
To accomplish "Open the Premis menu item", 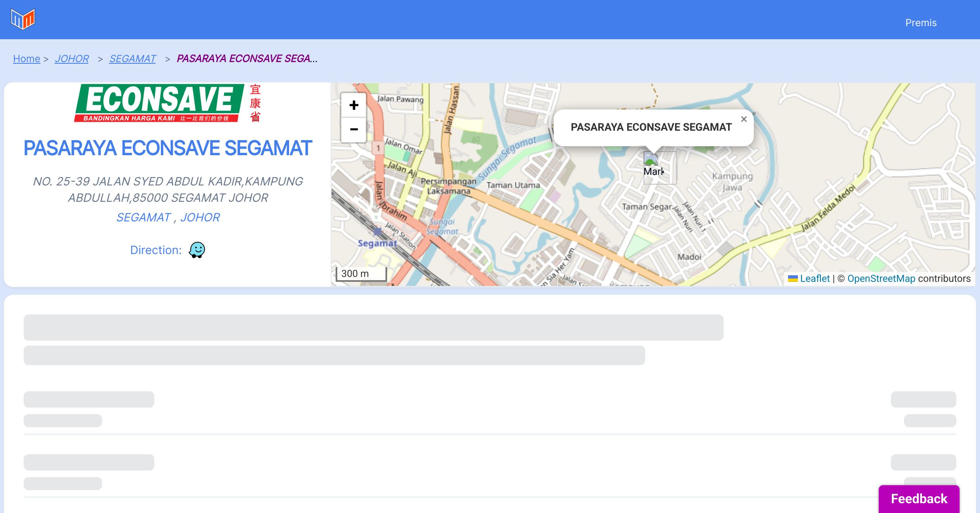I will [921, 23].
